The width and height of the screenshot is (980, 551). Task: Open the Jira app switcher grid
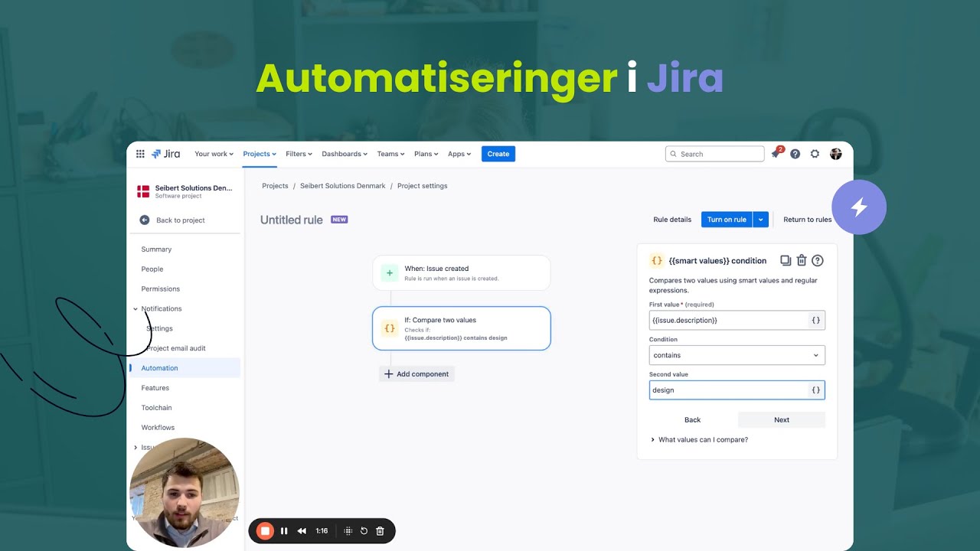[x=140, y=154]
